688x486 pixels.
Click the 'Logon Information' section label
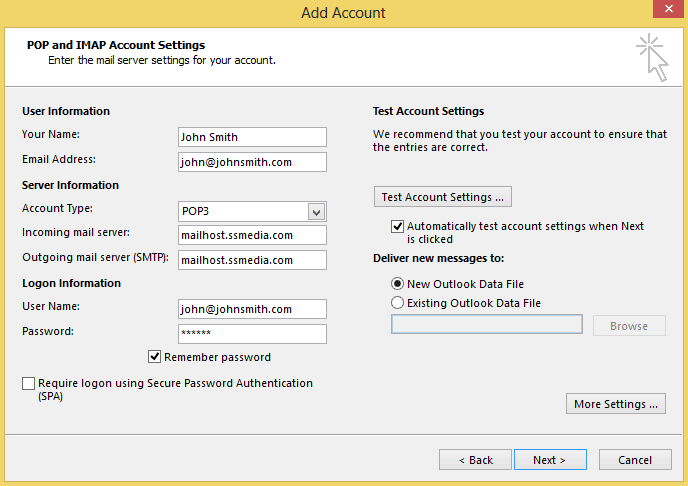72,283
